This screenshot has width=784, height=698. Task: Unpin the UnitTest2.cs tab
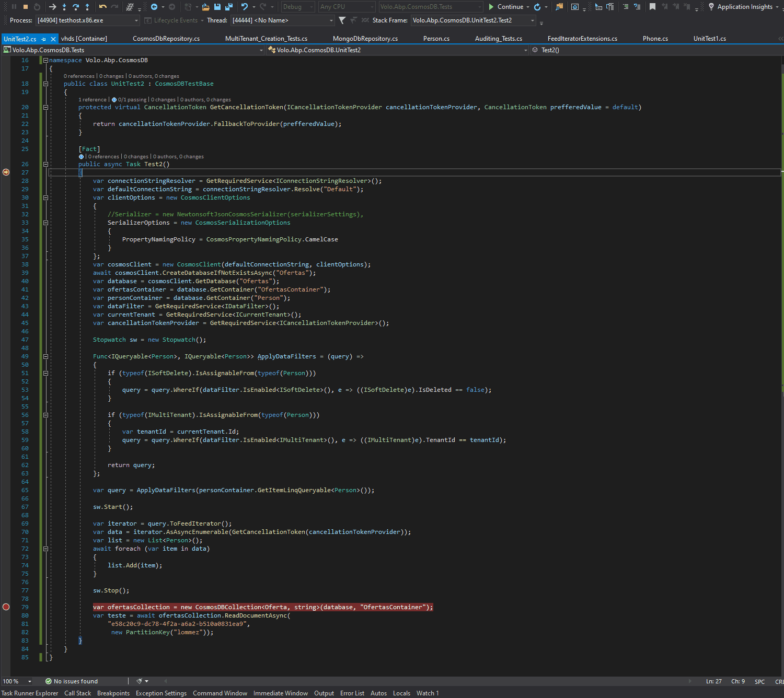click(43, 39)
